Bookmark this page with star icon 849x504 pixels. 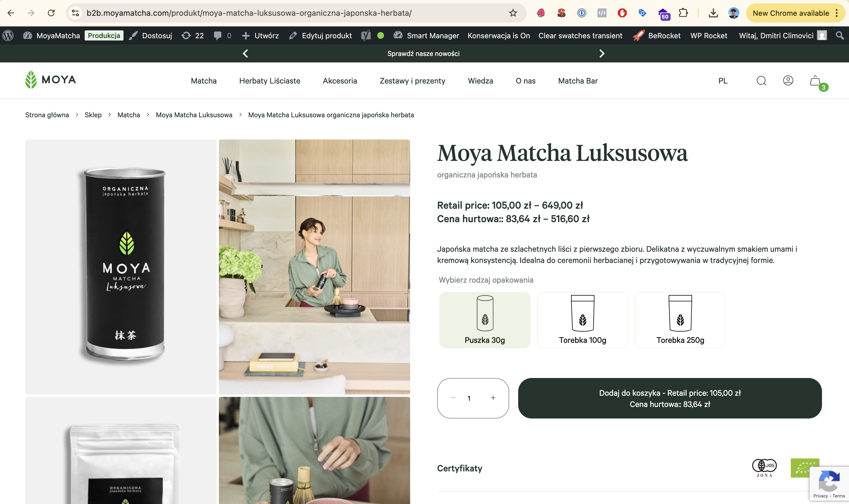coord(513,13)
